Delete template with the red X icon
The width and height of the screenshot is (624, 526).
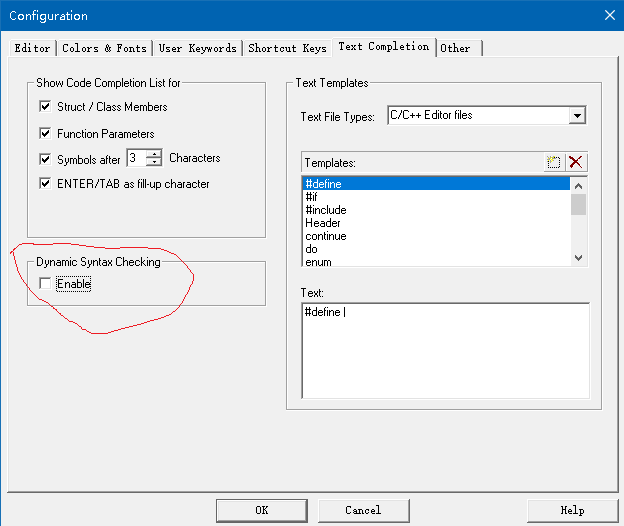(x=575, y=162)
